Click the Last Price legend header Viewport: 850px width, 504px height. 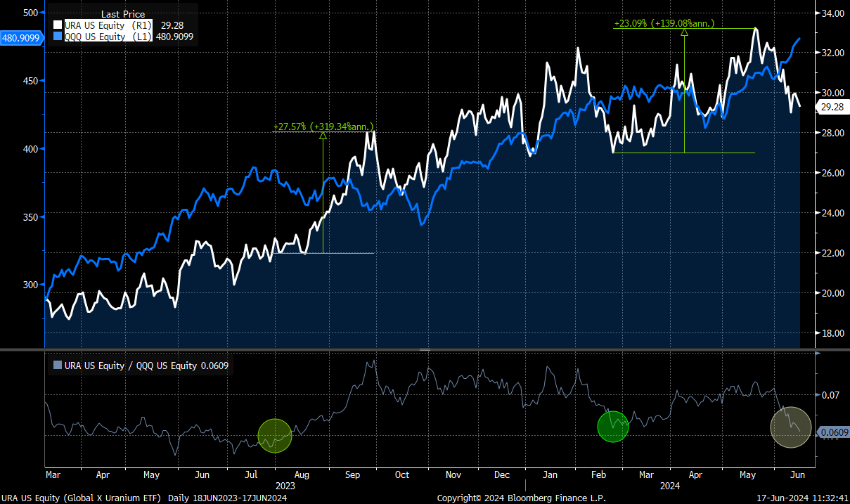click(x=123, y=14)
